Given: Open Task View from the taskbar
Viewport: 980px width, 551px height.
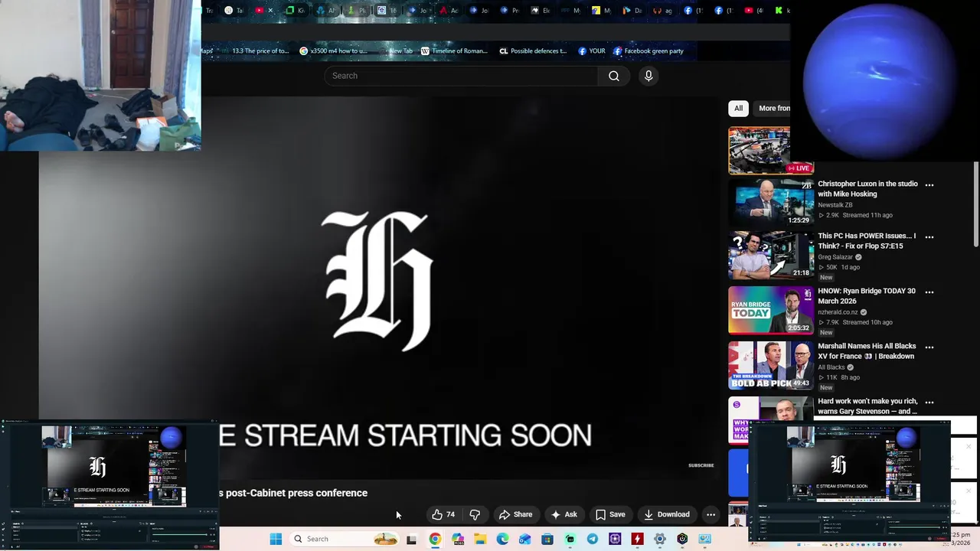Looking at the screenshot, I should tap(411, 539).
